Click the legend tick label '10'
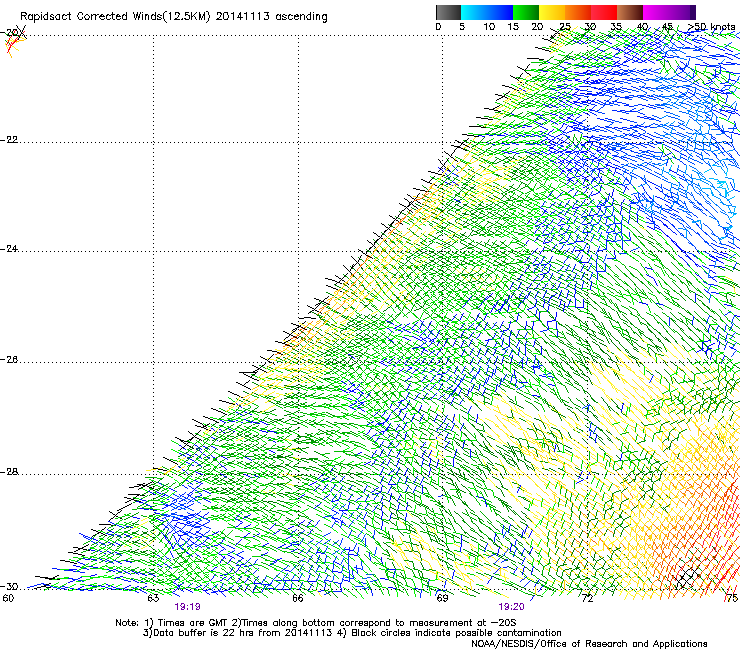 489,27
